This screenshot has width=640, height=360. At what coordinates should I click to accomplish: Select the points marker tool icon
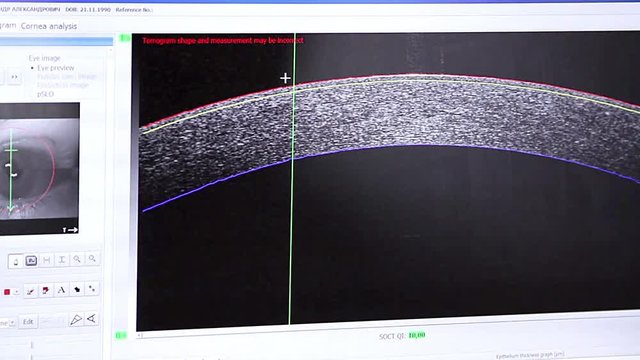[x=92, y=289]
